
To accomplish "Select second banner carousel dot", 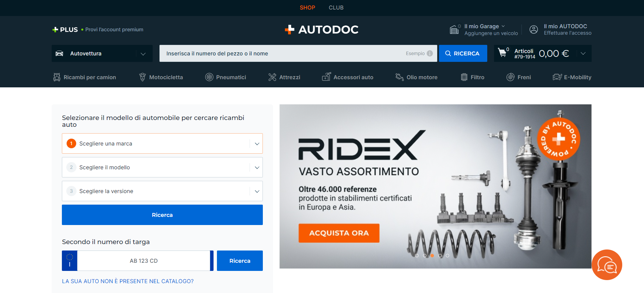I will 425,256.
